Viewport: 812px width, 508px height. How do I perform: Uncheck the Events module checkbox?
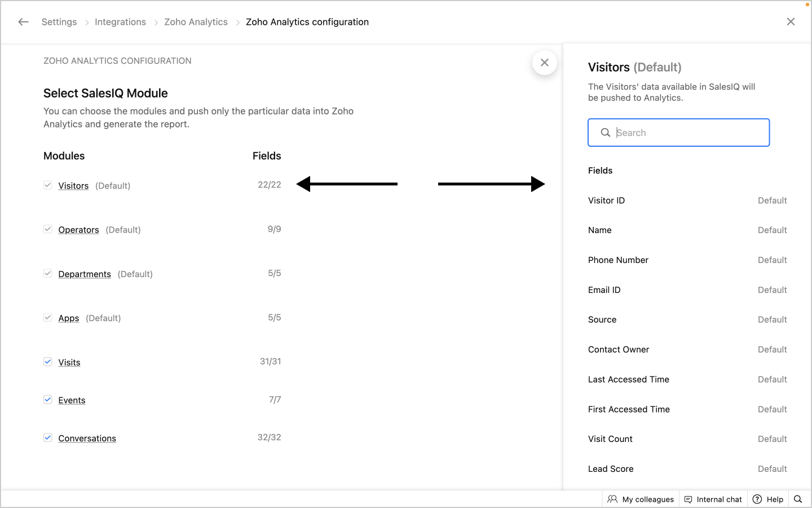click(x=48, y=400)
